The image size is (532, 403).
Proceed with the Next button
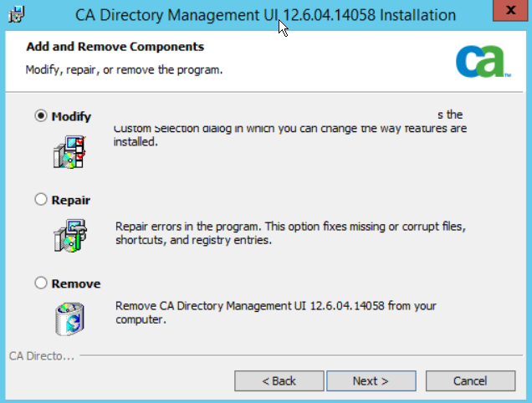coord(371,380)
